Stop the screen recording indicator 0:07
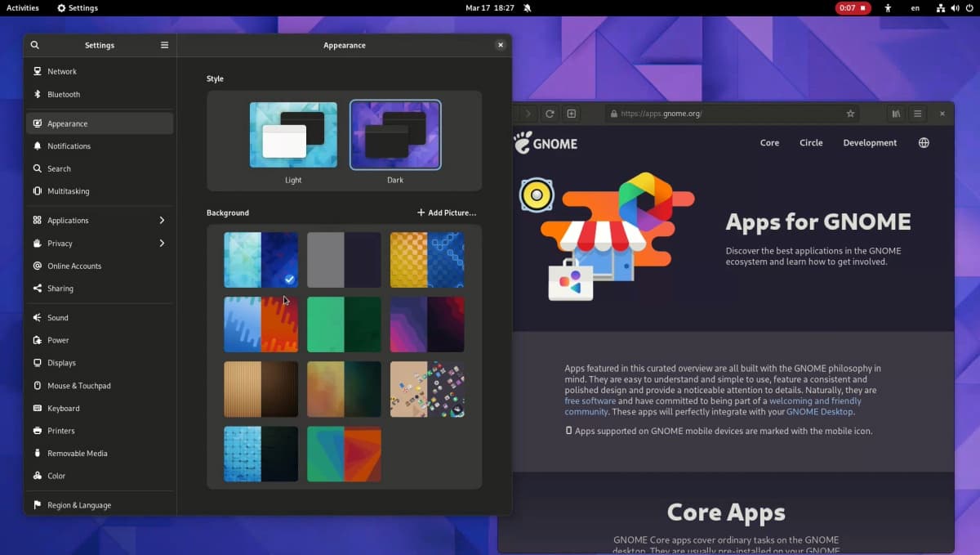980x555 pixels. click(853, 8)
